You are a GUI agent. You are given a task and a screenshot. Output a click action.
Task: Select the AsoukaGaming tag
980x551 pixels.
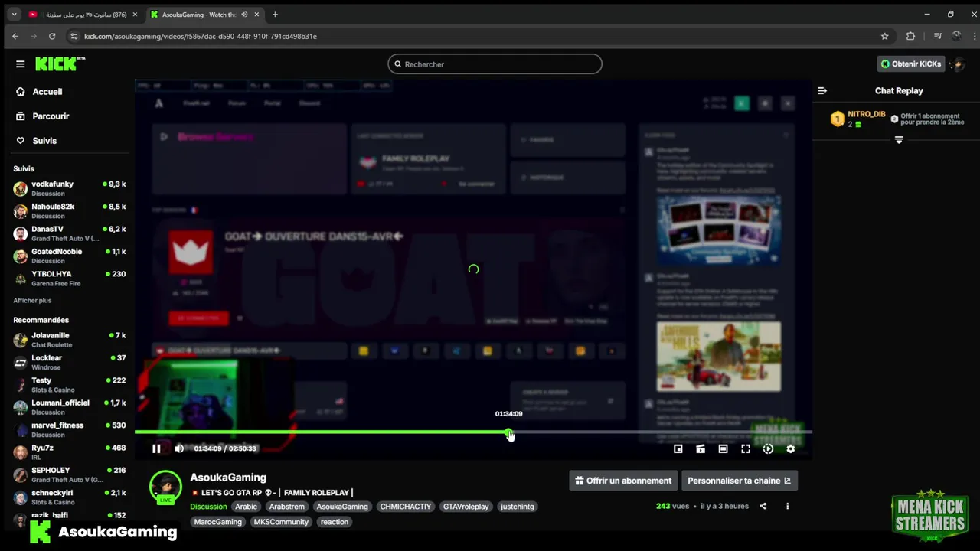342,507
